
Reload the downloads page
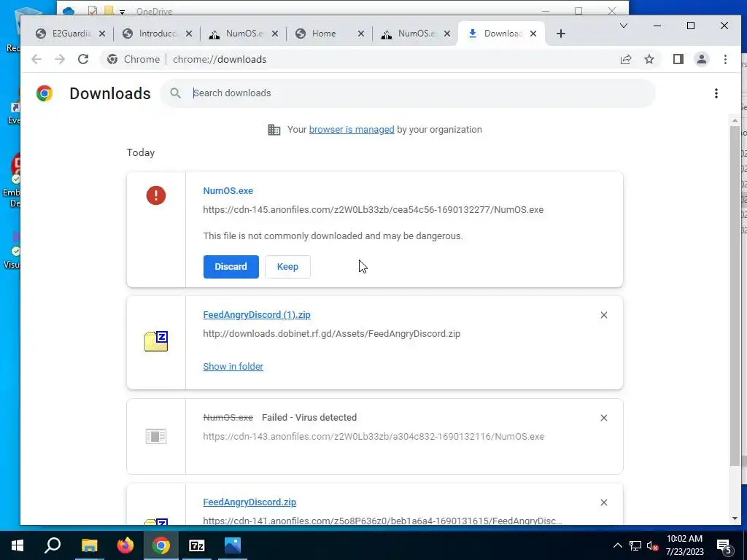click(x=83, y=59)
